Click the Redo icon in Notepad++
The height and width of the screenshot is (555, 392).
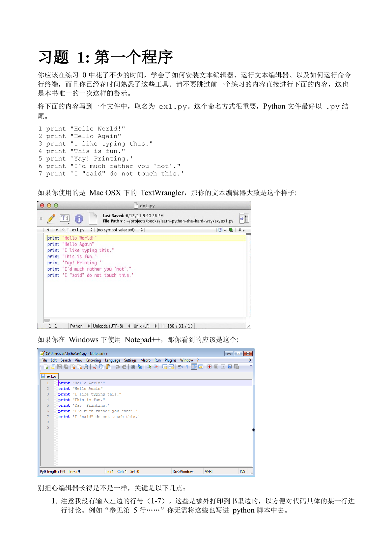[x=124, y=366]
